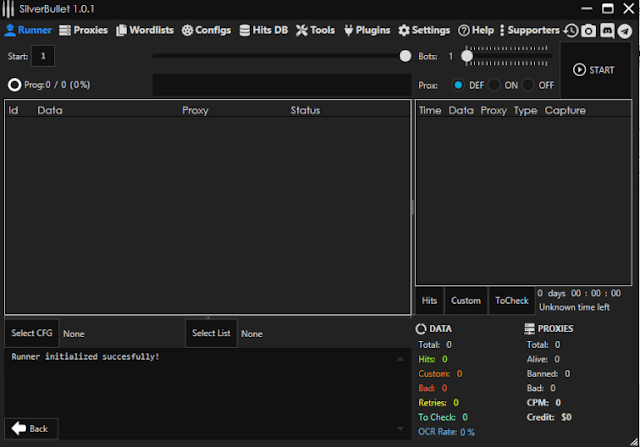Click the START play icon

(579, 70)
